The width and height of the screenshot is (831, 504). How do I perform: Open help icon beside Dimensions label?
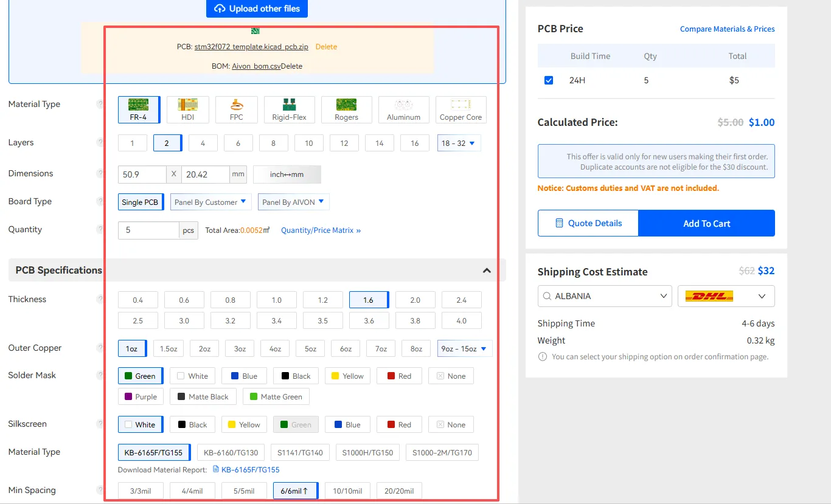click(100, 173)
